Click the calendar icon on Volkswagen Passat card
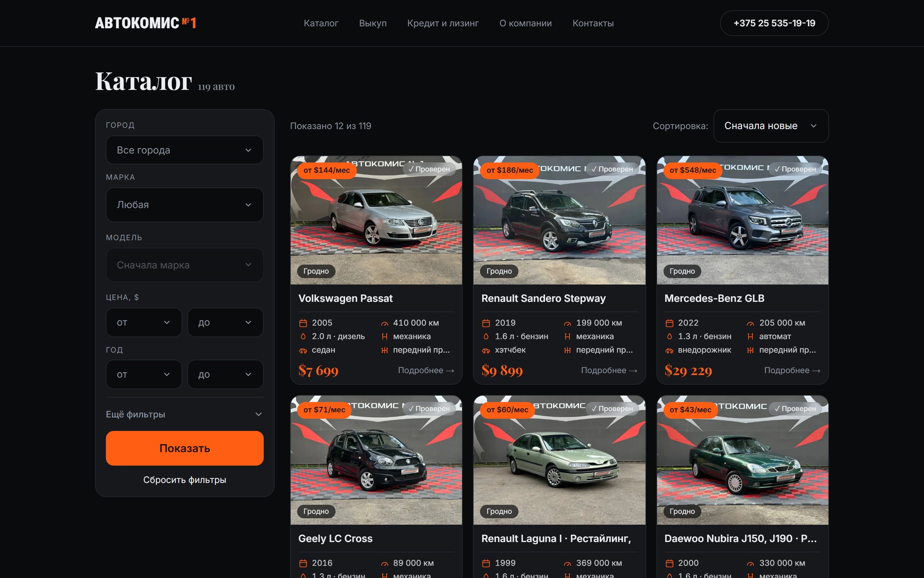 pos(303,323)
